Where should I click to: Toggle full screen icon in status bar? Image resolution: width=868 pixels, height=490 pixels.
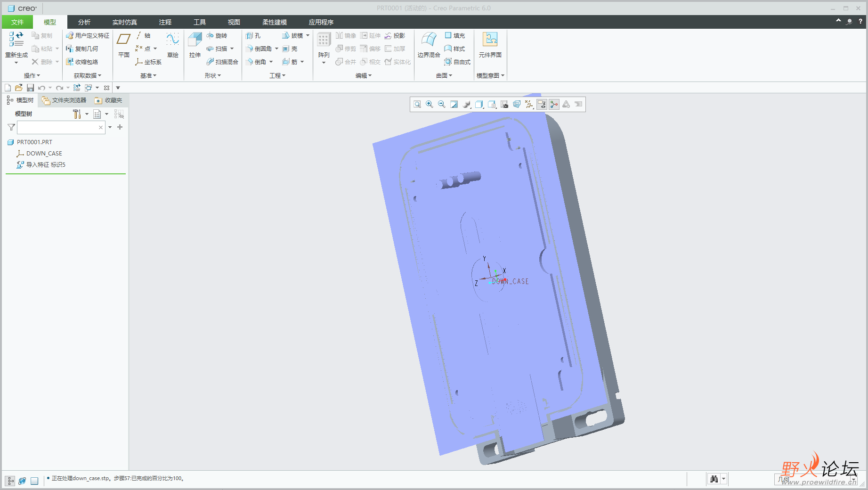click(x=34, y=481)
